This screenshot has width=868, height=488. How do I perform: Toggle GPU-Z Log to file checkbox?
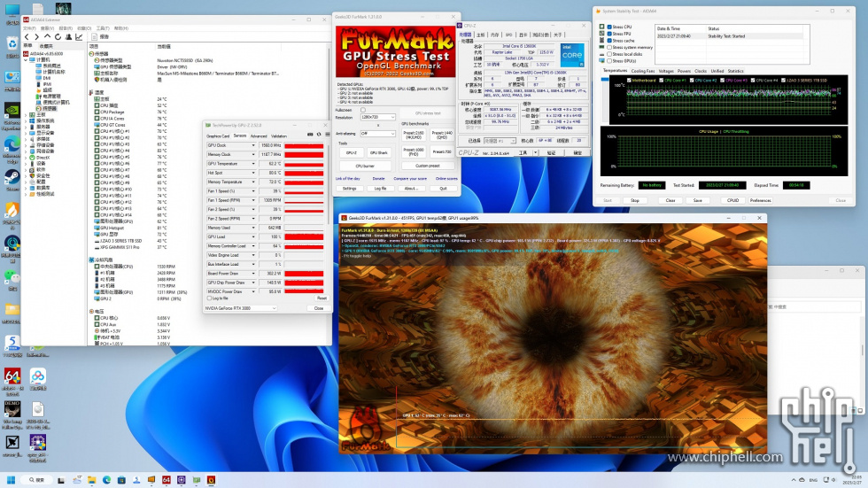click(x=209, y=298)
